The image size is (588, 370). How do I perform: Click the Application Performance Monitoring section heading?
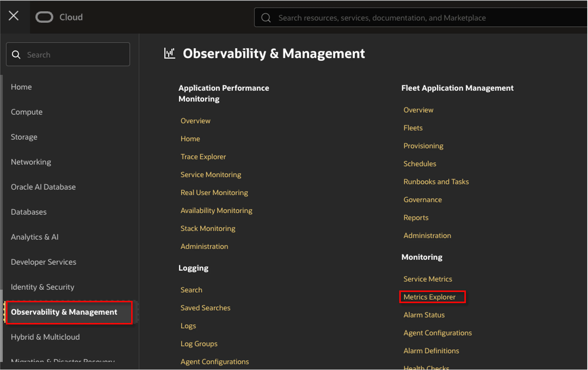pos(224,93)
